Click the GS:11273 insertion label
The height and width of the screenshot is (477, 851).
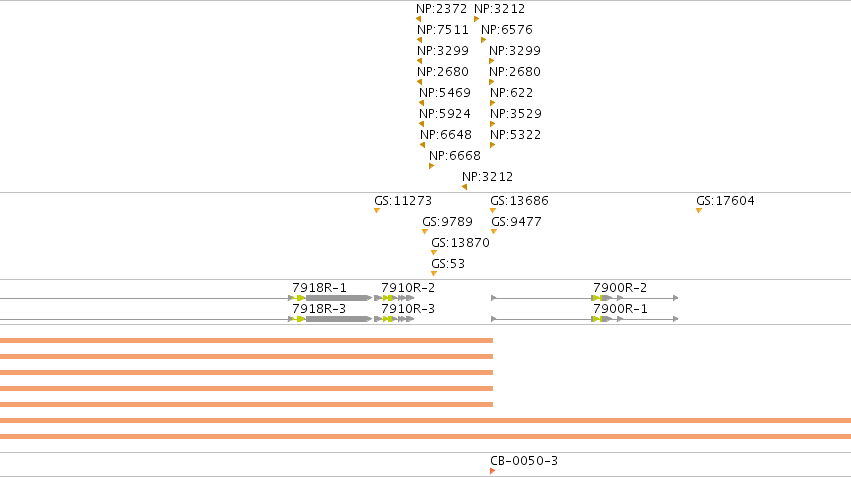403,201
